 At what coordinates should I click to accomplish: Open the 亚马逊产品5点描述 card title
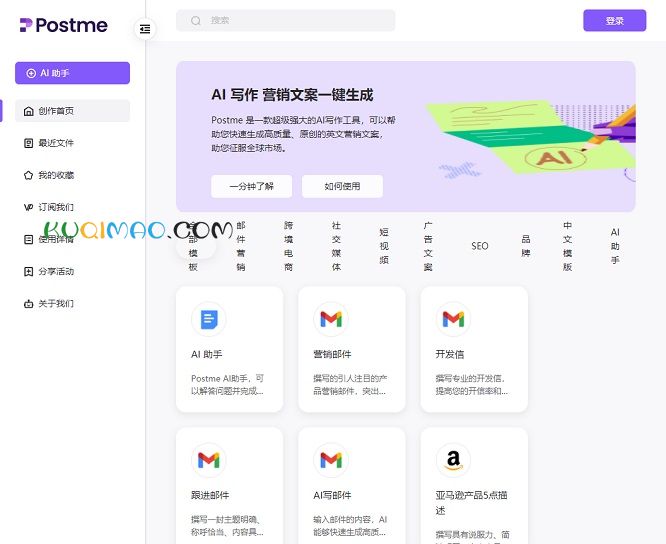471,503
